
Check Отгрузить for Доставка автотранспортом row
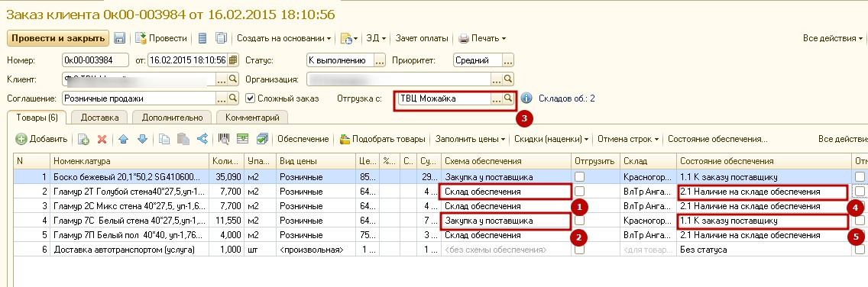coord(580,250)
